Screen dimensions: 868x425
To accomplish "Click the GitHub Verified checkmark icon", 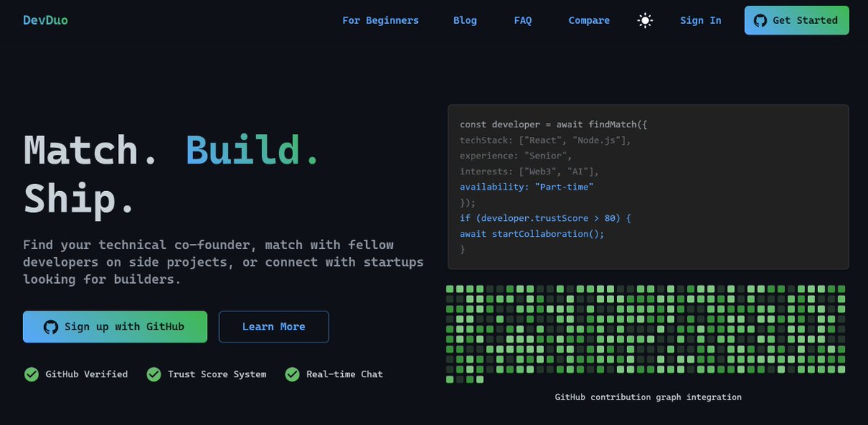I will [x=31, y=374].
